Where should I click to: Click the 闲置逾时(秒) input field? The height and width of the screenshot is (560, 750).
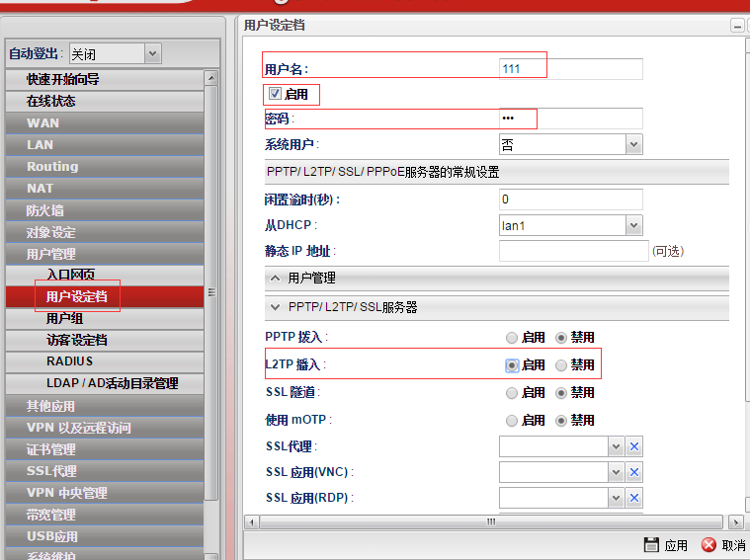pyautogui.click(x=570, y=200)
